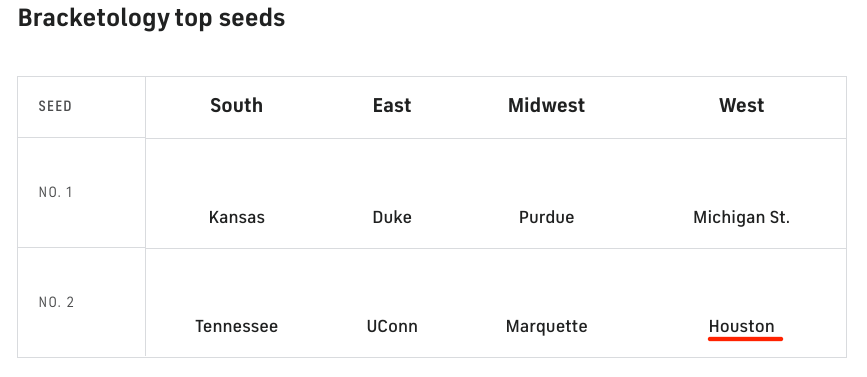Image resolution: width=867 pixels, height=377 pixels.
Task: Select the Midwest column header
Action: [x=546, y=105]
